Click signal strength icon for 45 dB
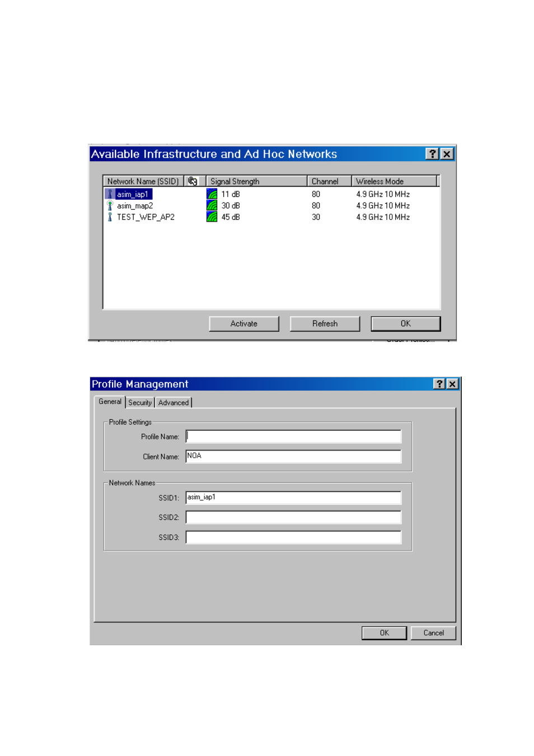Image resolution: width=534 pixels, height=756 pixels. [212, 217]
